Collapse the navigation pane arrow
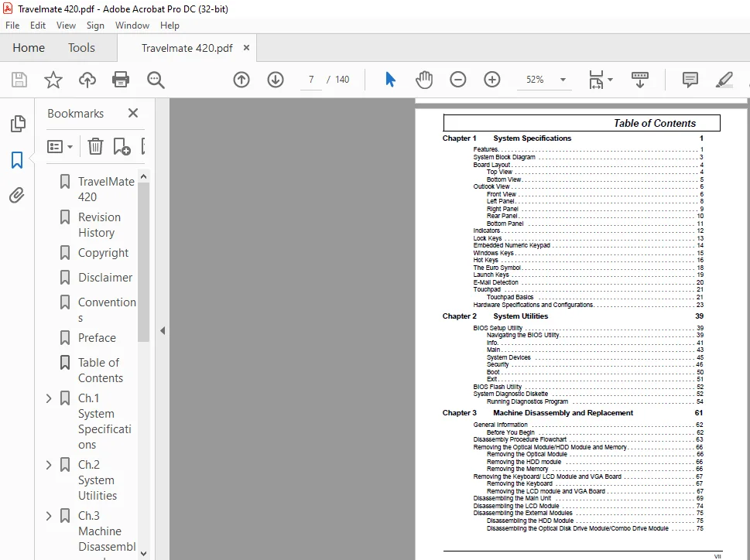The image size is (750, 560). 163,330
